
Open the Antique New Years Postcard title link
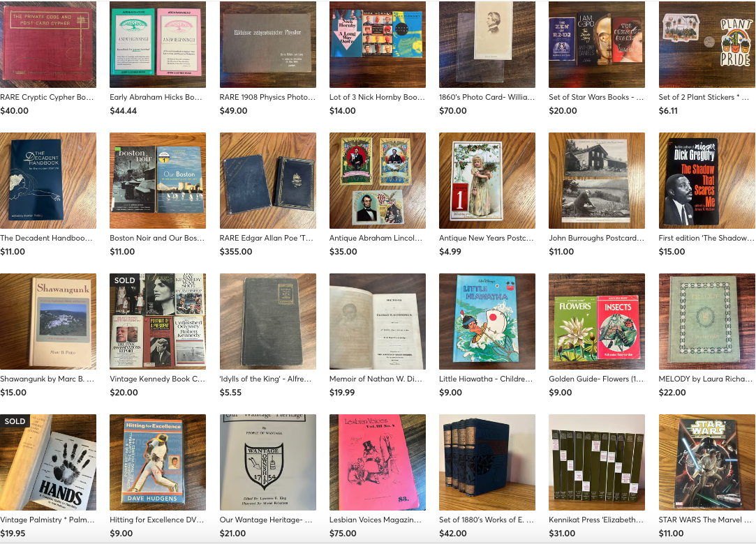coord(486,238)
